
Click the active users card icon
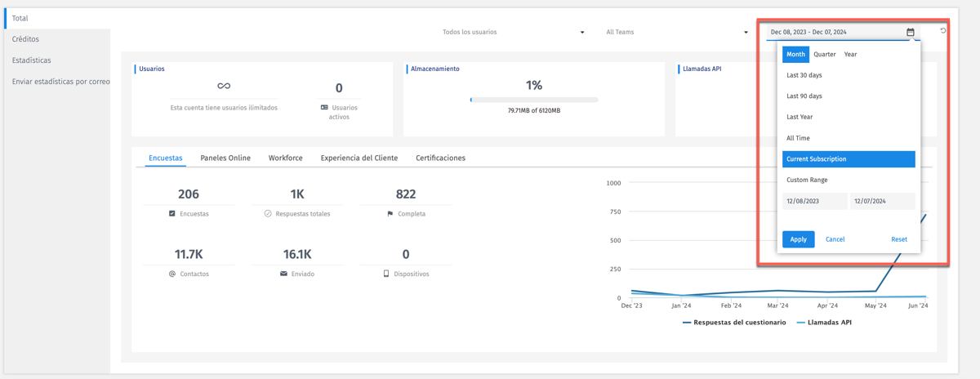coord(324,108)
